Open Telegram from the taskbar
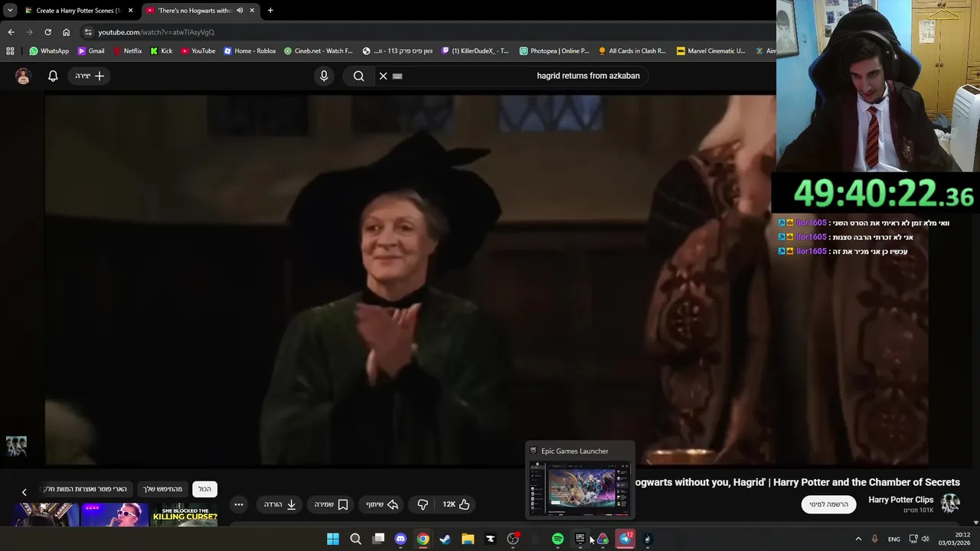 tap(625, 539)
